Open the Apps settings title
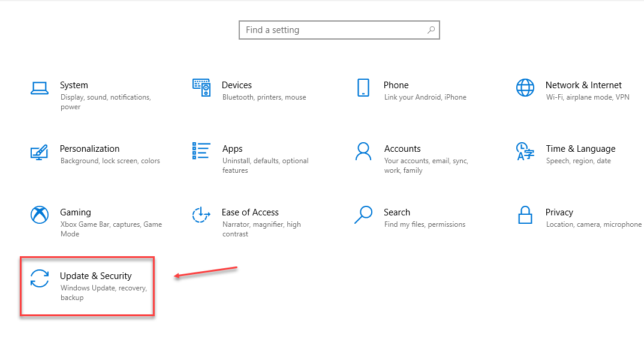 233,149
